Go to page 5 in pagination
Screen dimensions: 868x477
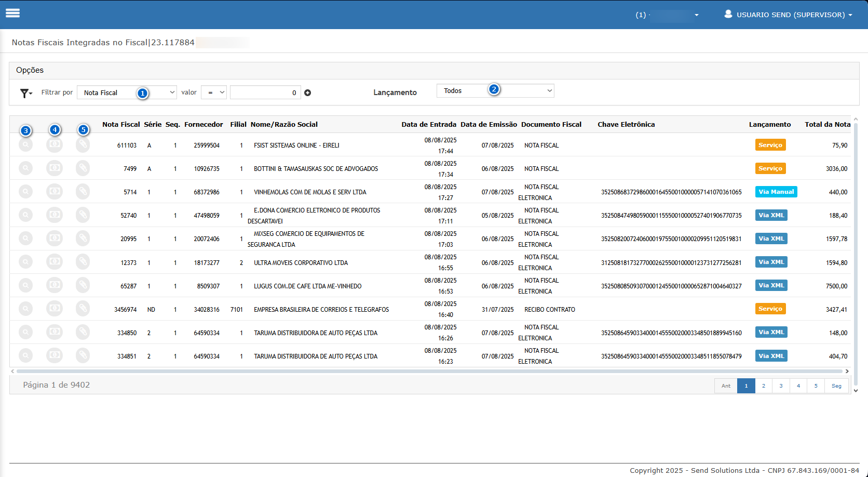tap(816, 386)
